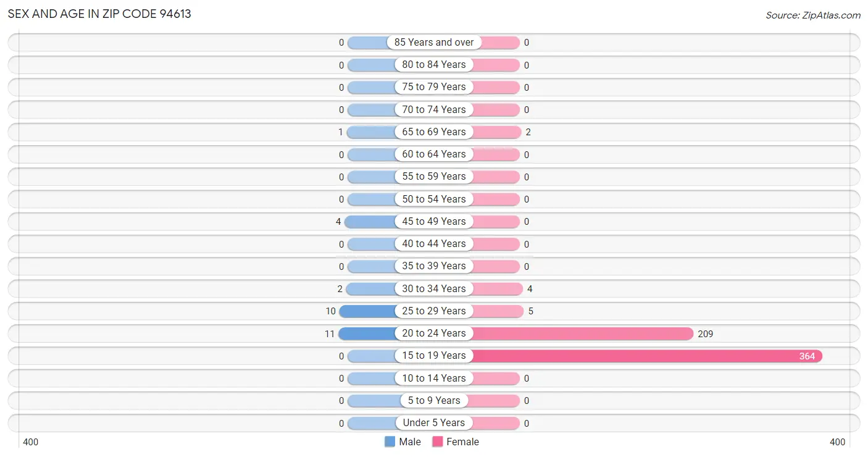Select the Female legend label
Image resolution: width=868 pixels, height=457 pixels.
coord(462,442)
